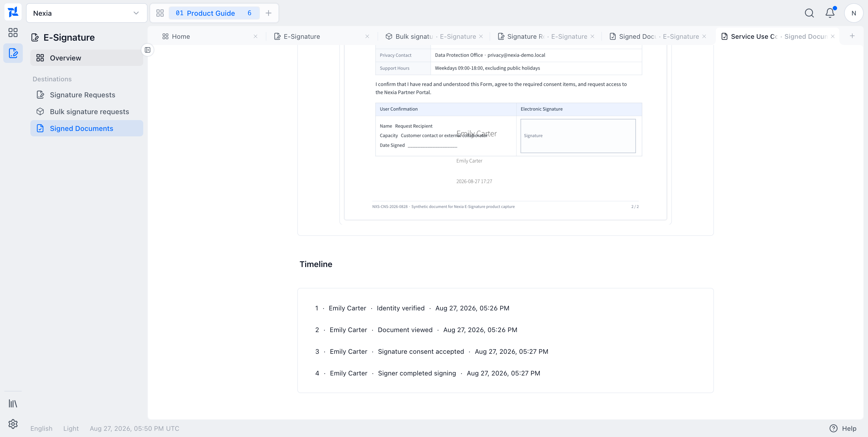Image resolution: width=868 pixels, height=437 pixels.
Task: Select the Document viewed timeline entry
Action: pos(416,330)
